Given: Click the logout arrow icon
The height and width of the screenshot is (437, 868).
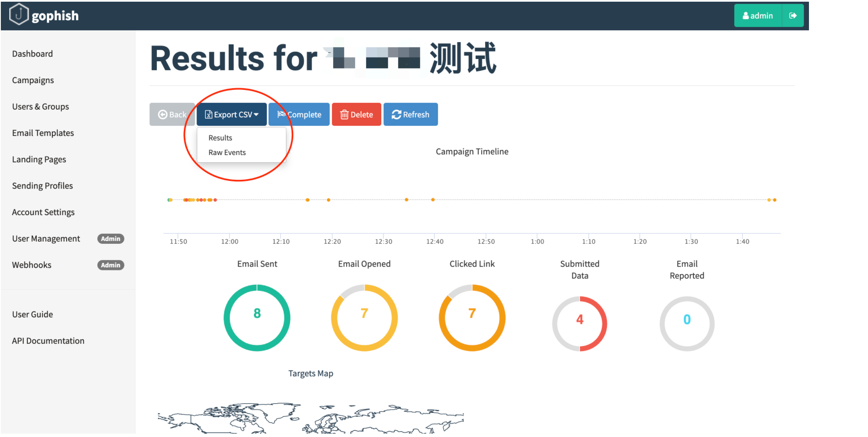Looking at the screenshot, I should tap(793, 16).
